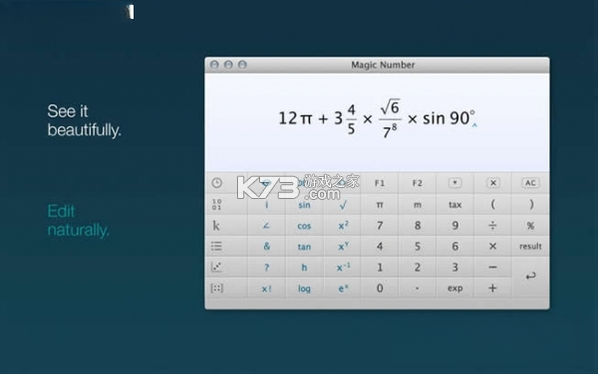The width and height of the screenshot is (598, 374).
Task: Click the number 6 key
Action: click(455, 247)
